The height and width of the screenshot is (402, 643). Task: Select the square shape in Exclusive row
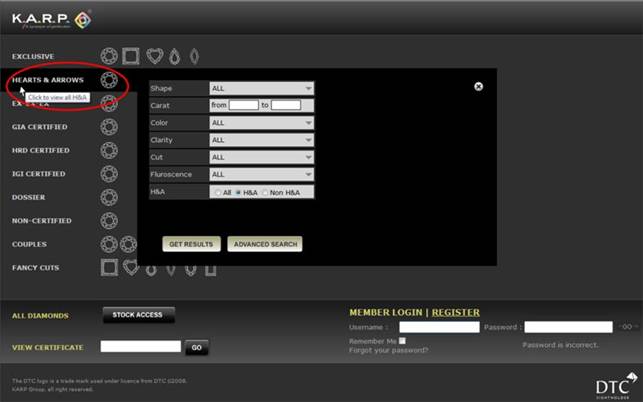coord(130,56)
